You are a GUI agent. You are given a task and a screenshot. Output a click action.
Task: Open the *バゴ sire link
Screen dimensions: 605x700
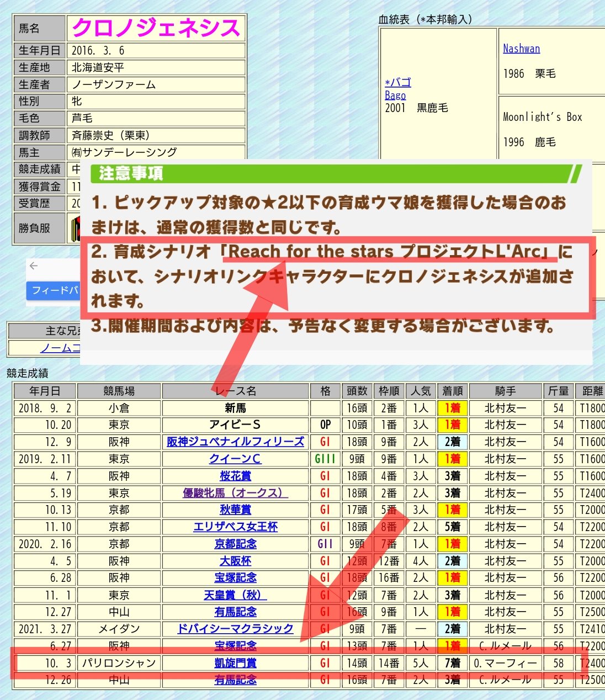(x=398, y=82)
